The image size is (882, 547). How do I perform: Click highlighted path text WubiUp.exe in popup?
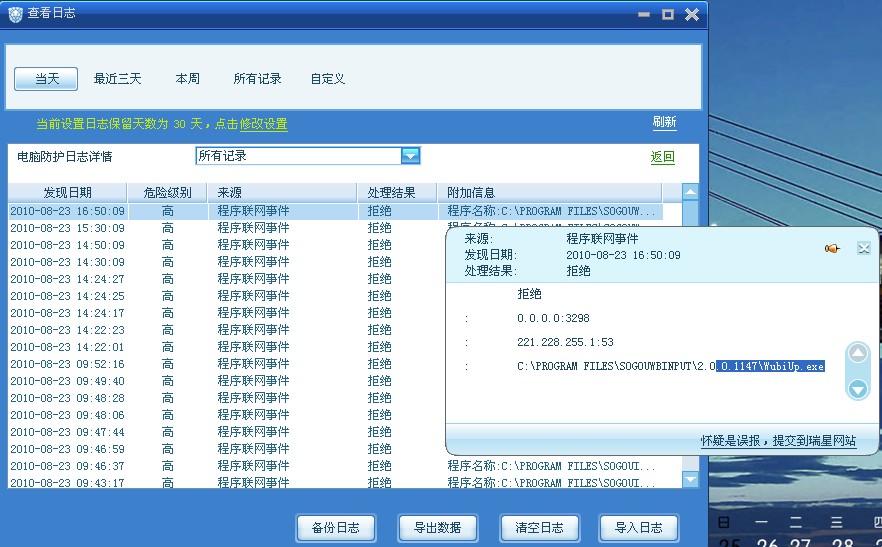point(771,366)
